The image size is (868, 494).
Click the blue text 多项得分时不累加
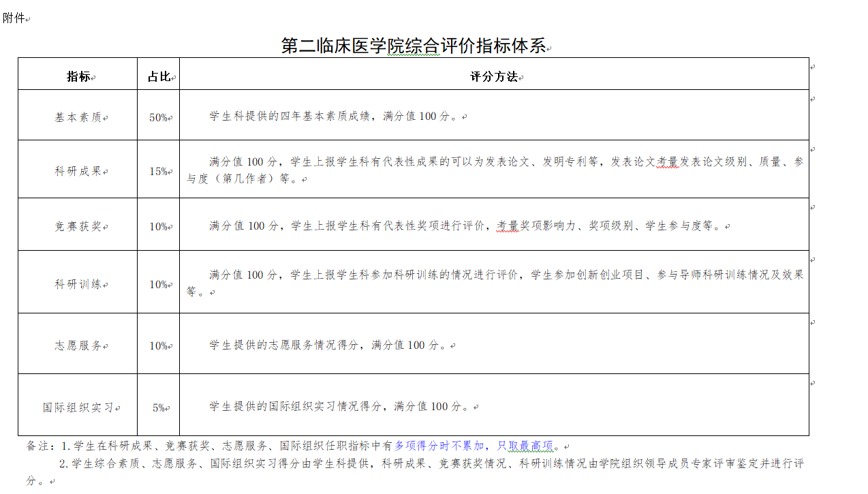click(439, 446)
